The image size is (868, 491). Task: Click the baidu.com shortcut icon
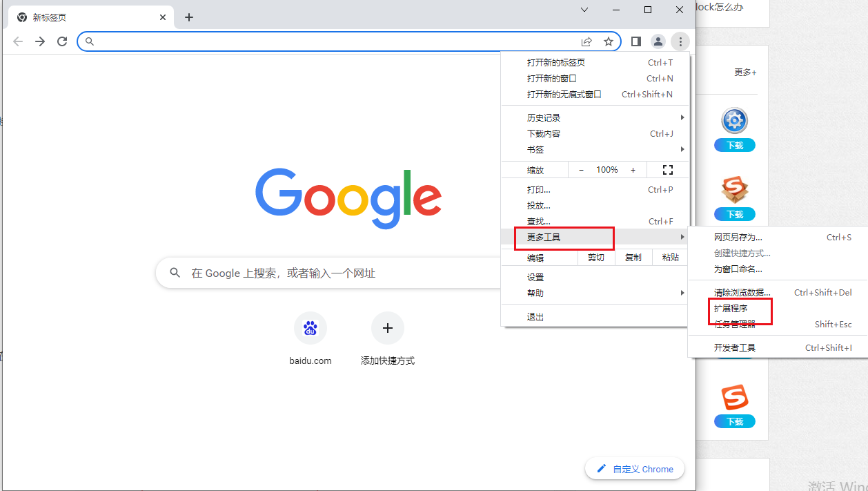[x=310, y=328]
